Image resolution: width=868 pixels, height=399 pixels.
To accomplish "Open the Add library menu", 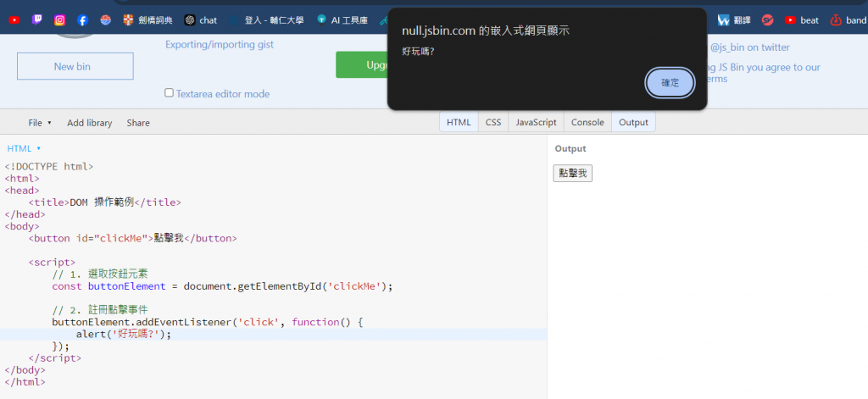I will point(90,123).
